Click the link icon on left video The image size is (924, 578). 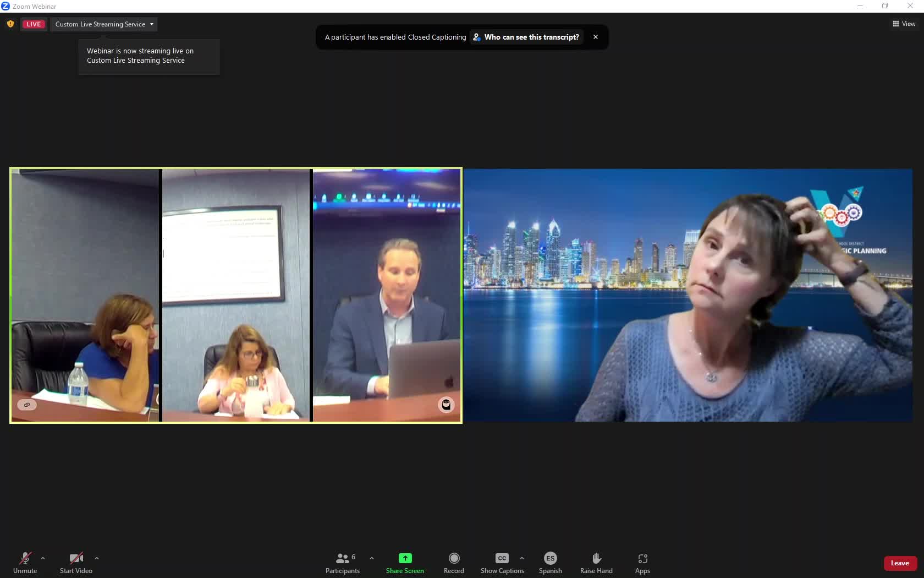[27, 405]
